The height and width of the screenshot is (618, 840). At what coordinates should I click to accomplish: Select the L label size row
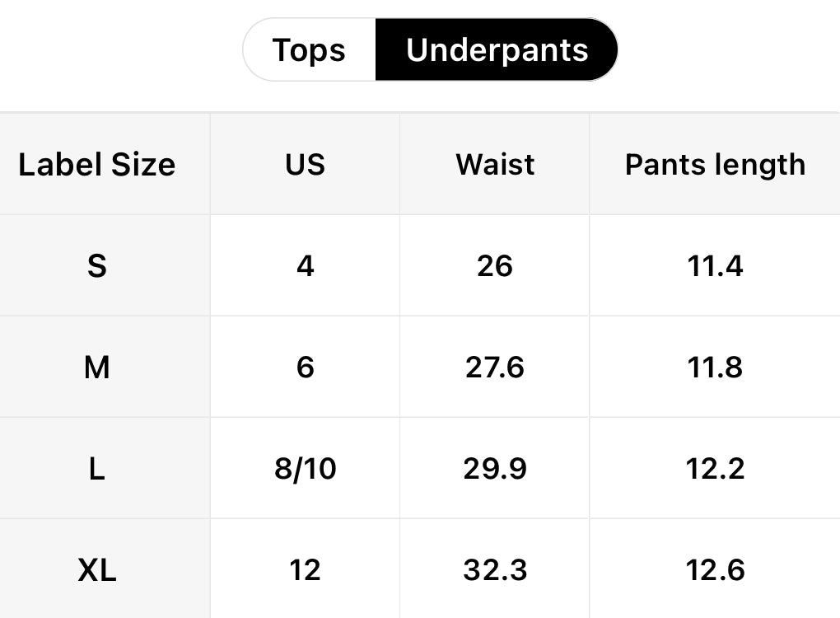click(x=97, y=469)
